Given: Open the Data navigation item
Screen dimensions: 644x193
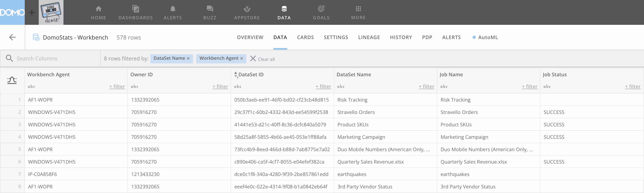Looking at the screenshot, I should point(284,13).
